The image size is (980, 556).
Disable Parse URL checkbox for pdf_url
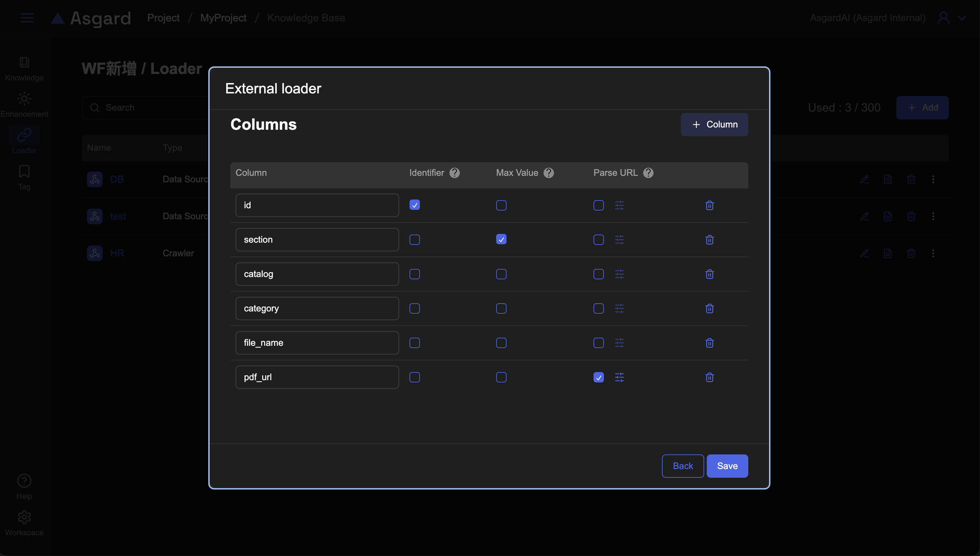click(x=598, y=377)
